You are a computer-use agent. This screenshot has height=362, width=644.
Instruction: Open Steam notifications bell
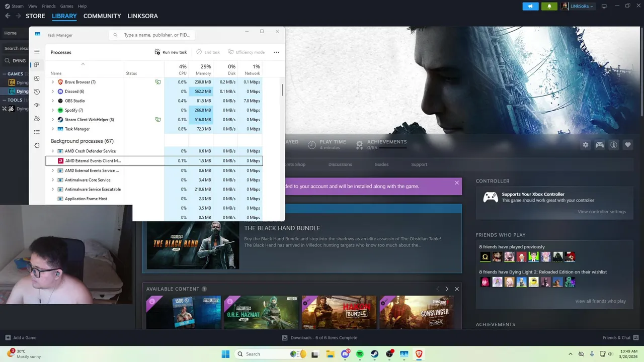click(x=549, y=6)
